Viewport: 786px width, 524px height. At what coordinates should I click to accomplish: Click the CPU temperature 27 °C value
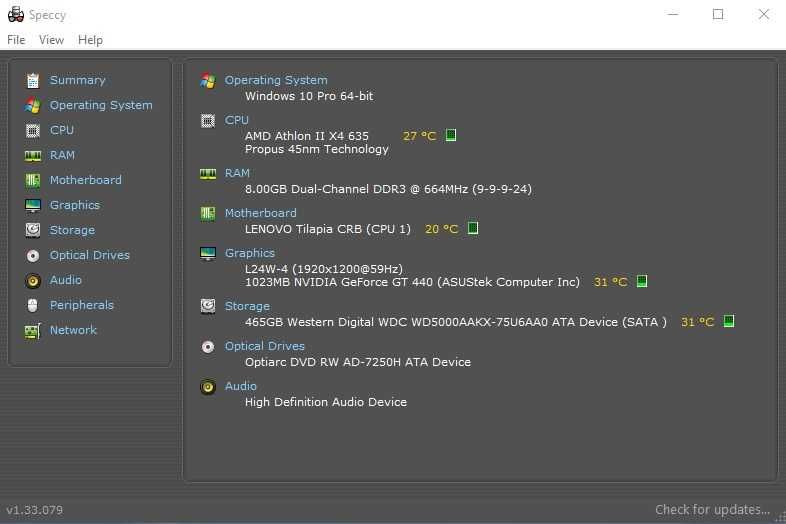(419, 136)
